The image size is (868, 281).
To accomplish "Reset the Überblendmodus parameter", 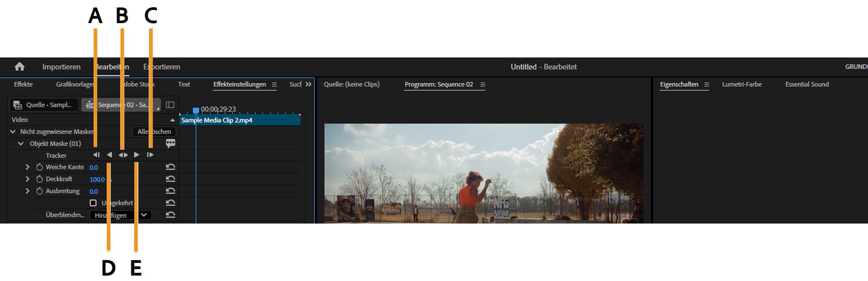I will click(x=170, y=215).
